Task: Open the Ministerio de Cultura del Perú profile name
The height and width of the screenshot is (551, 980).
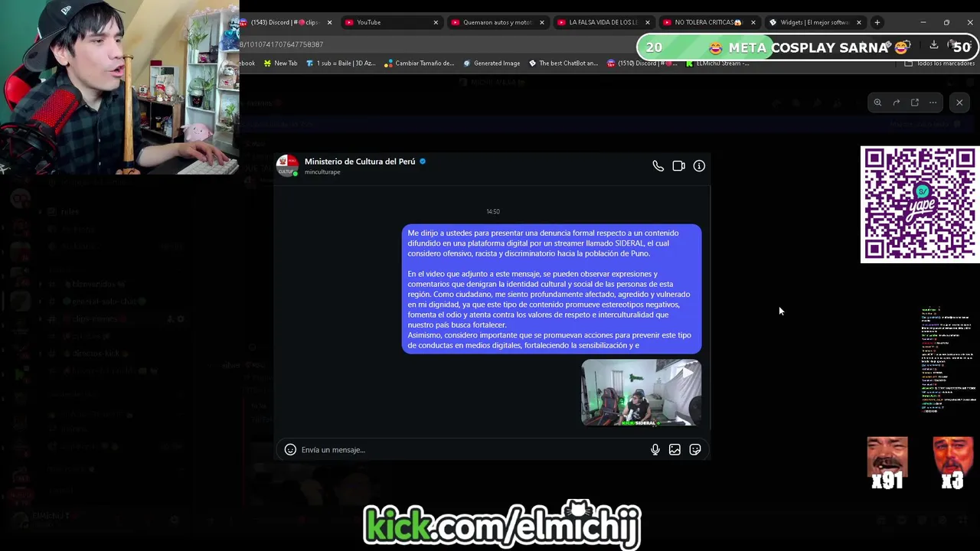Action: pyautogui.click(x=360, y=161)
